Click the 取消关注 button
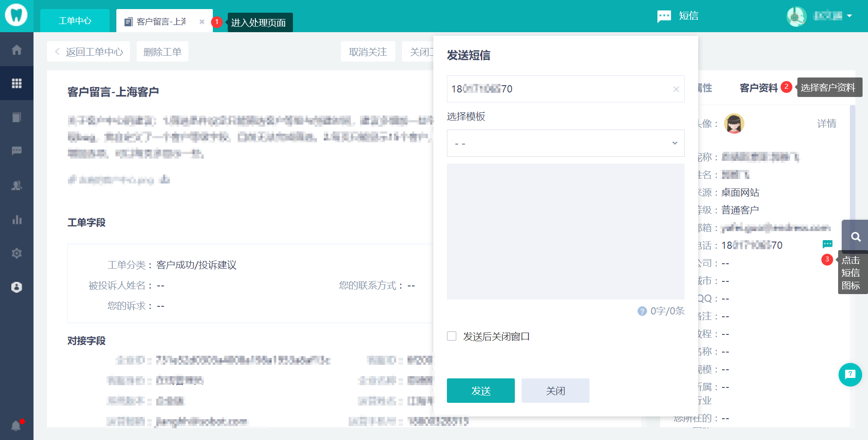 pos(368,52)
